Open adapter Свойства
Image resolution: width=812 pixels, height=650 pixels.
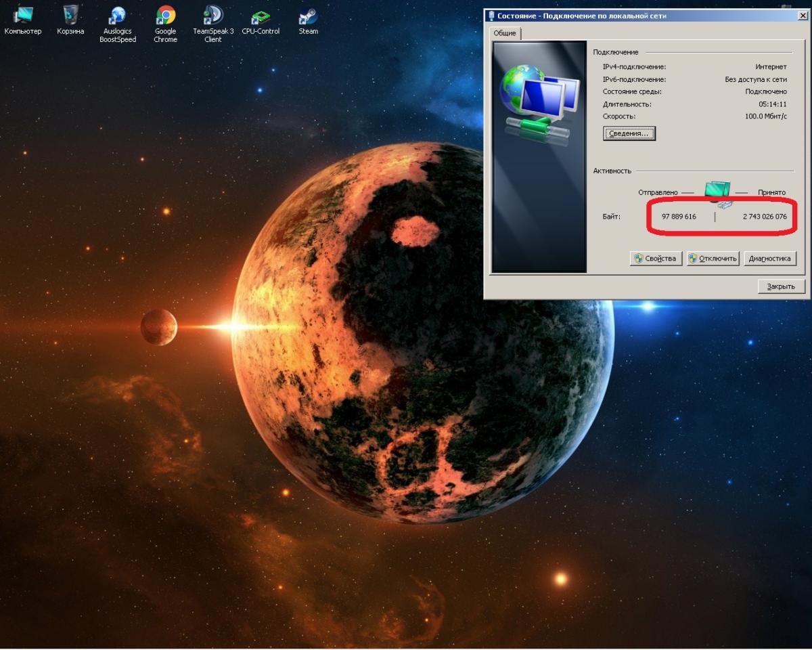pyautogui.click(x=656, y=259)
